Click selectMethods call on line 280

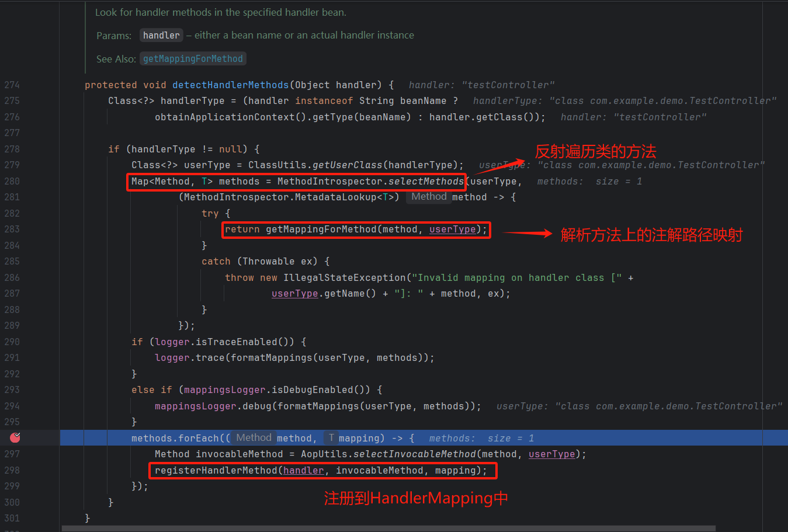click(426, 182)
